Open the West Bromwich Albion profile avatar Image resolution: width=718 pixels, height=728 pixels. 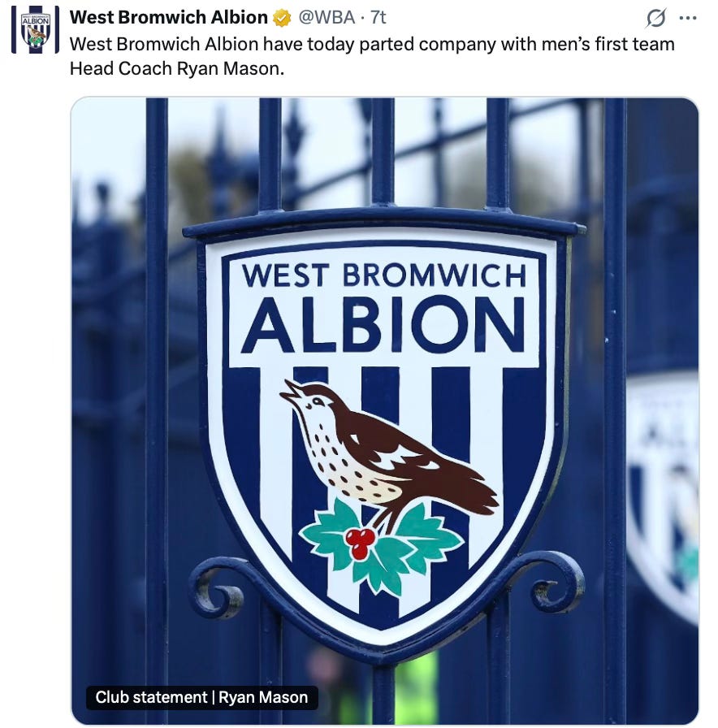point(35,30)
